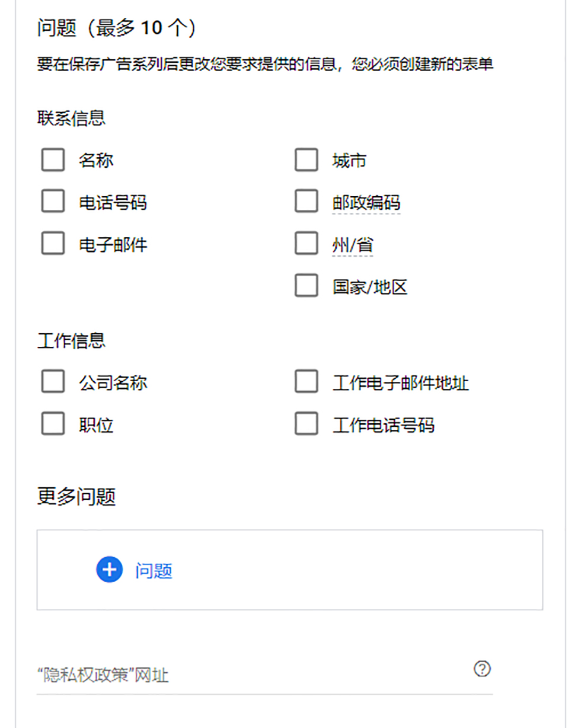Screen dimensions: 581x728
Task: Select the 城市 checkbox
Action: 306,160
